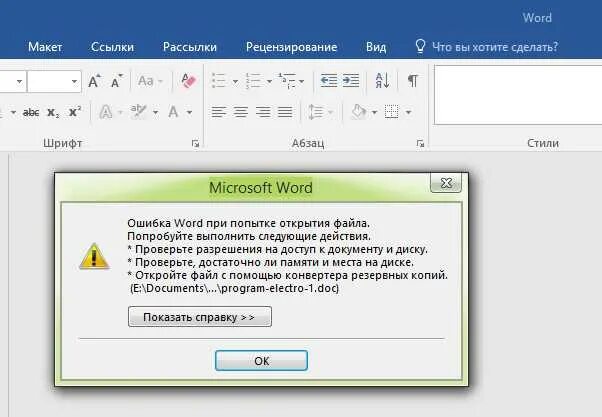
Task: Toggle the Superscript x² icon
Action: coord(75,112)
